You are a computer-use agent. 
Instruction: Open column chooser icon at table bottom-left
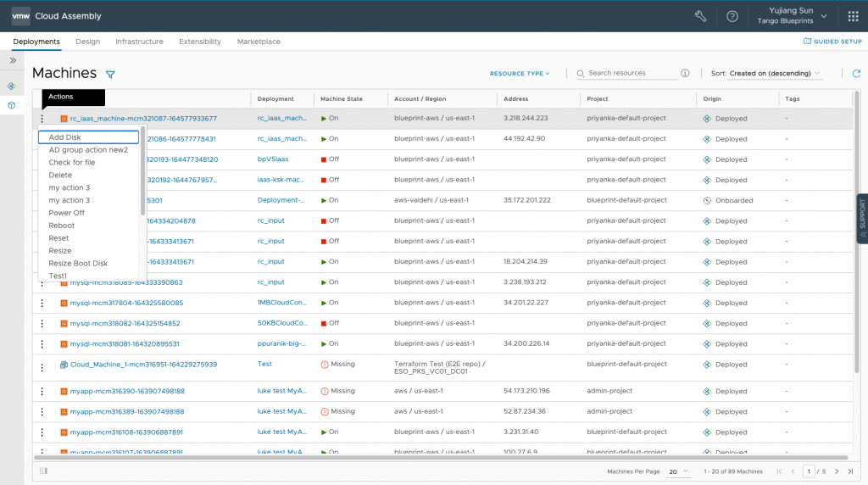coord(44,471)
